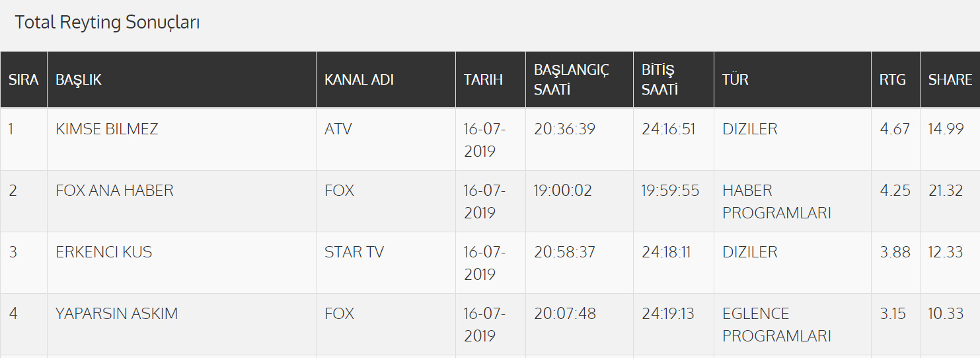Select the YAPARSIN ASKIM title cell
The height and width of the screenshot is (358, 980).
pos(116,314)
